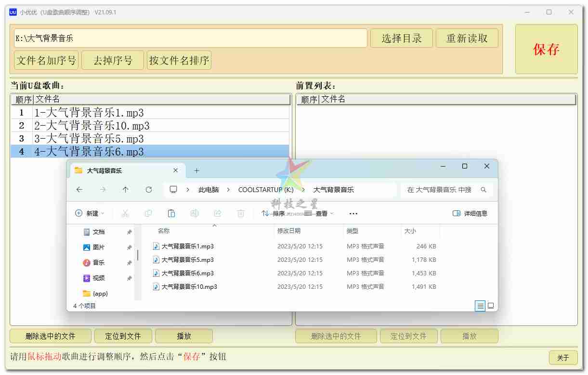Toggle the details pane (详细信息)
Viewport: 588px width, 375px height.
(x=470, y=213)
